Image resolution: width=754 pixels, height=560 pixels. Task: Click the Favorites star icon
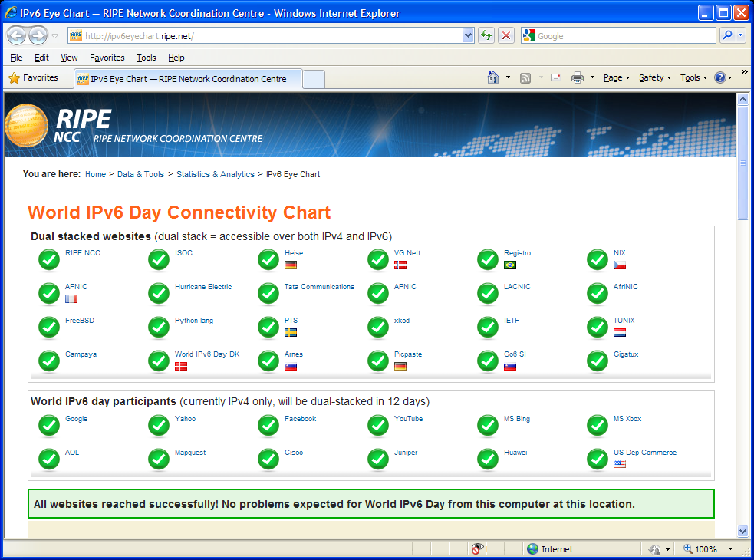(15, 78)
